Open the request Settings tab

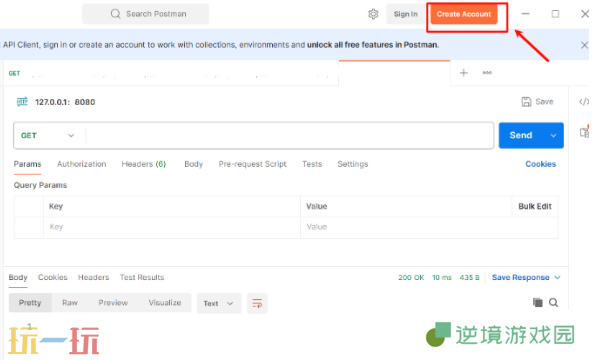pyautogui.click(x=353, y=164)
